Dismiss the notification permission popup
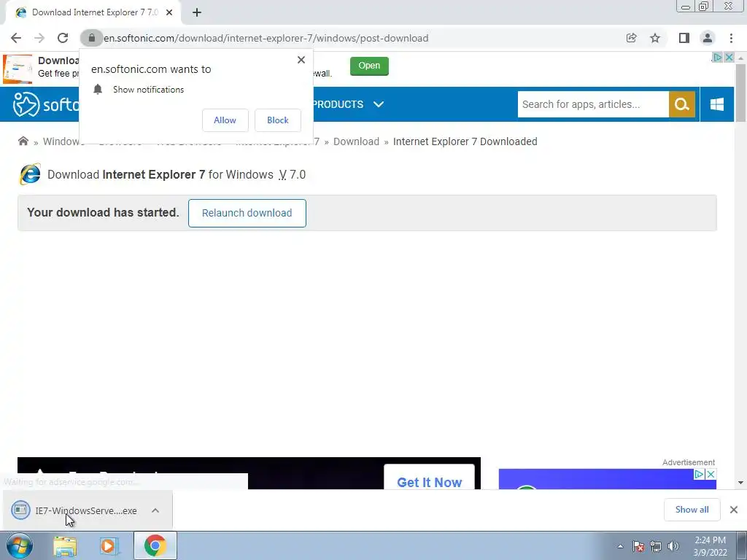747x560 pixels. point(301,60)
